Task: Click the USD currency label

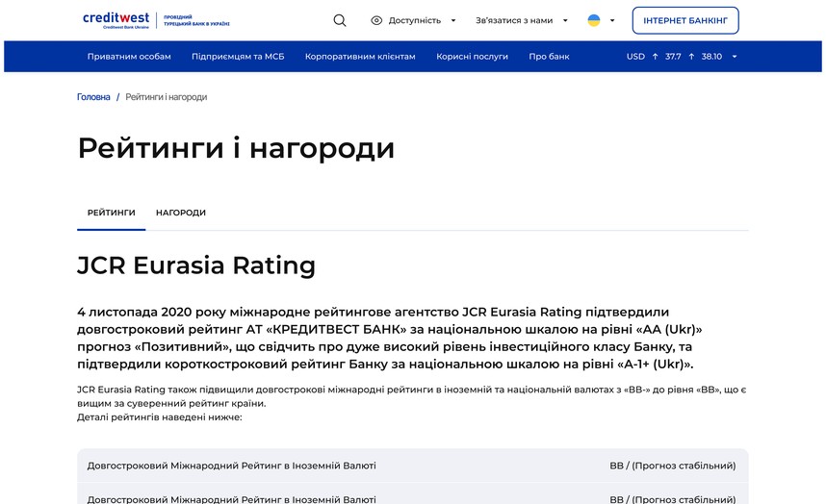Action: tap(635, 57)
